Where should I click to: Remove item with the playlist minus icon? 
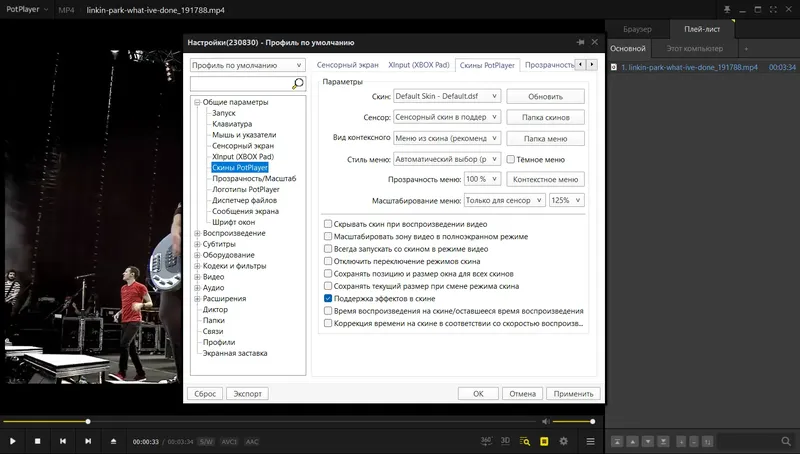point(694,442)
